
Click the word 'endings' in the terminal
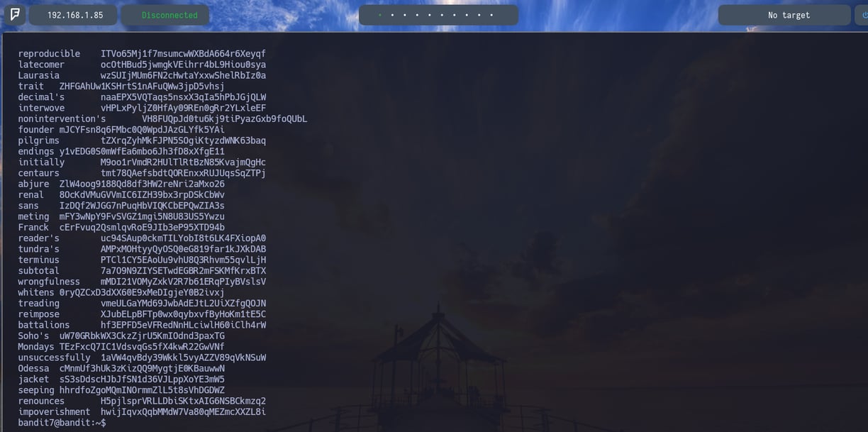coord(36,152)
